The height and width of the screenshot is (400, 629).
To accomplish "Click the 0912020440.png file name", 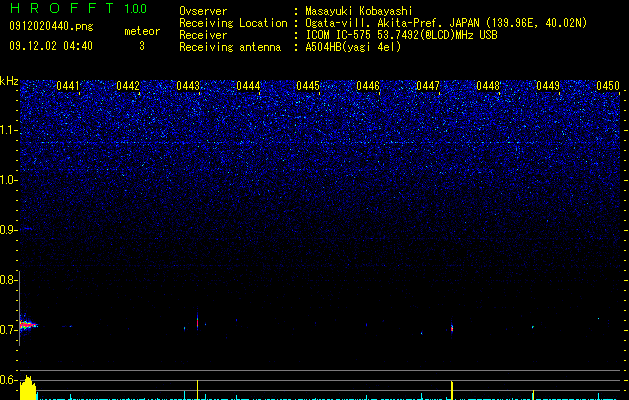I will click(x=51, y=27).
